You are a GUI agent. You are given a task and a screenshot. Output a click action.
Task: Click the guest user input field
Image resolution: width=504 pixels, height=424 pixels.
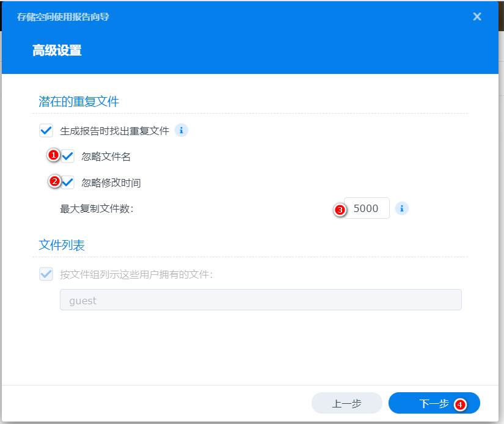coord(261,299)
